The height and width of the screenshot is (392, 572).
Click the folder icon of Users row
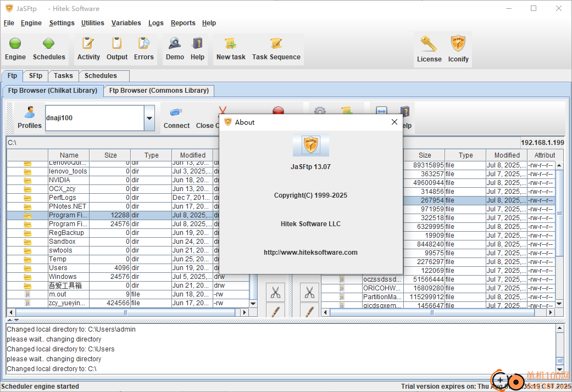[x=27, y=268]
